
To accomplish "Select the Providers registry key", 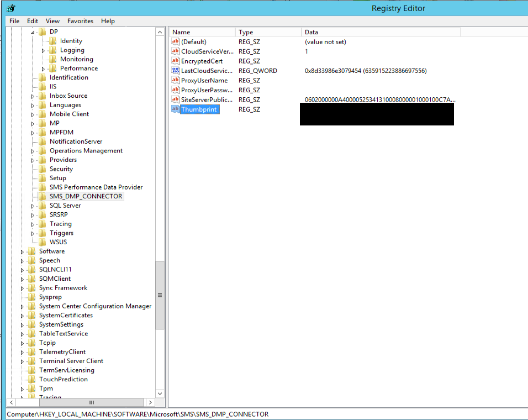I will pyautogui.click(x=63, y=160).
